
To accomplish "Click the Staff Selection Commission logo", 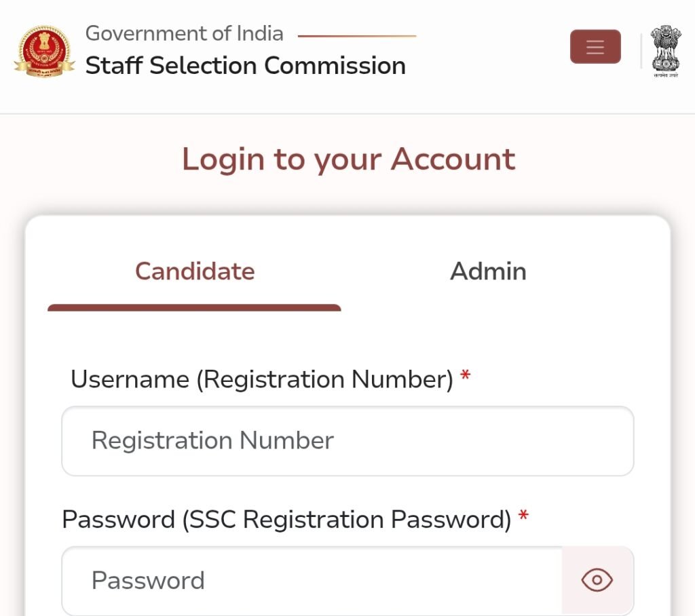I will click(44, 51).
